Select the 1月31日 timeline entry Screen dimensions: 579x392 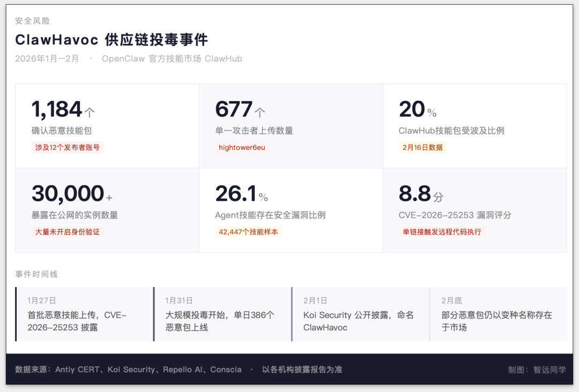coord(222,314)
